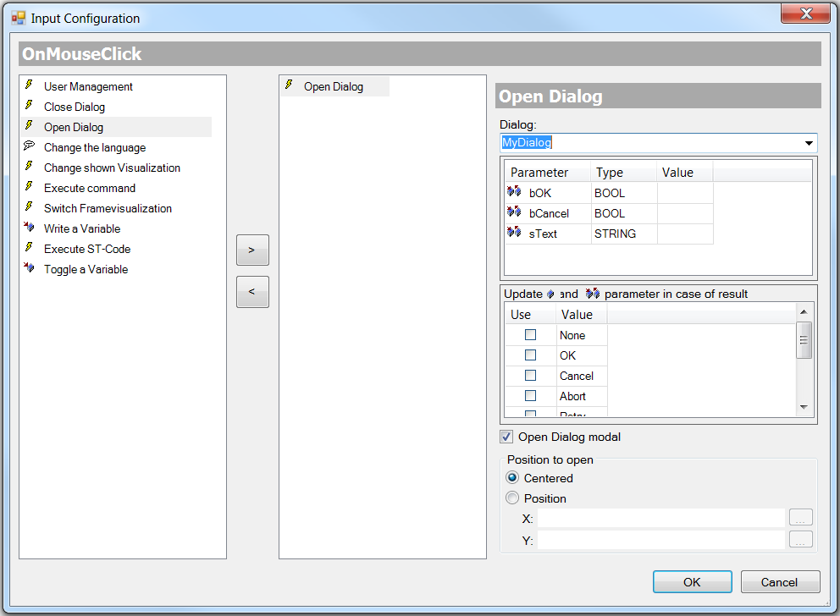
Task: Select User Management action in list
Action: pyautogui.click(x=88, y=86)
